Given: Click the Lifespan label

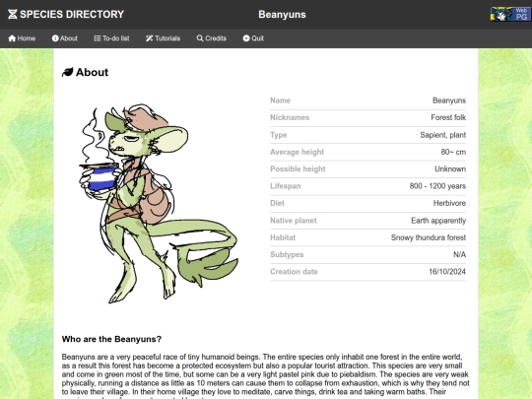Looking at the screenshot, I should (x=286, y=186).
